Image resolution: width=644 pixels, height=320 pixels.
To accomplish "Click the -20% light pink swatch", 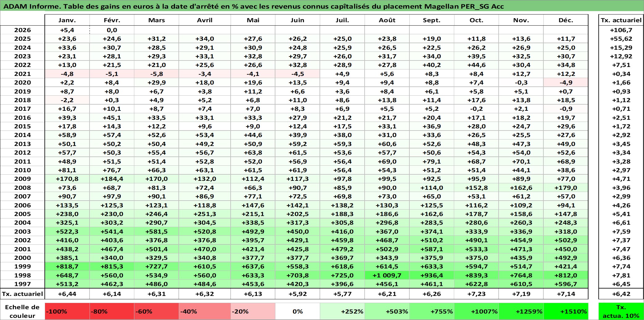I will [x=253, y=311].
